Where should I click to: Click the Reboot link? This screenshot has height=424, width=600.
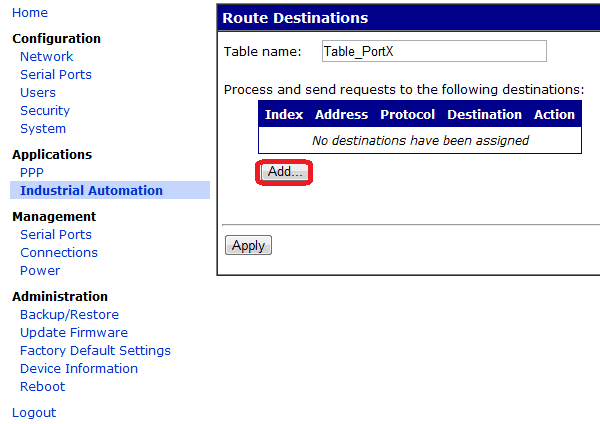[x=42, y=387]
